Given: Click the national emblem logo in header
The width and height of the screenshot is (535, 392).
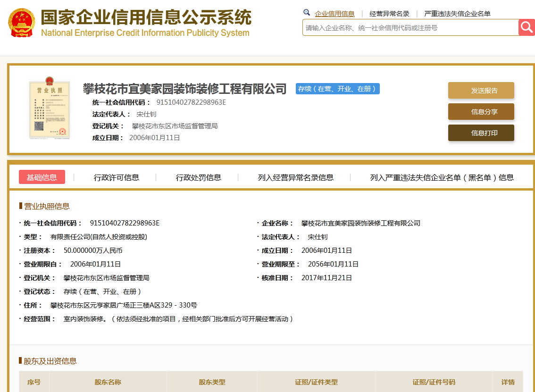Looking at the screenshot, I should click(x=22, y=23).
